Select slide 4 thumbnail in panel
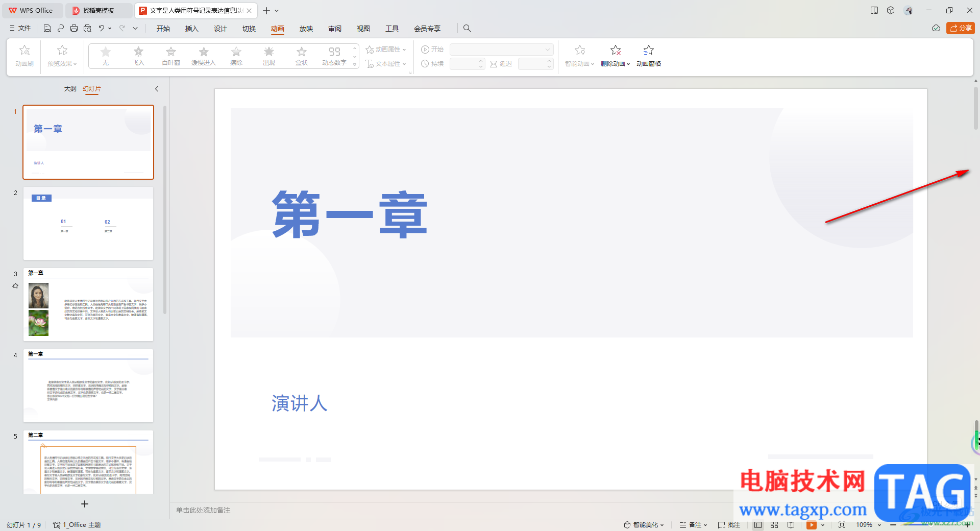 click(88, 385)
